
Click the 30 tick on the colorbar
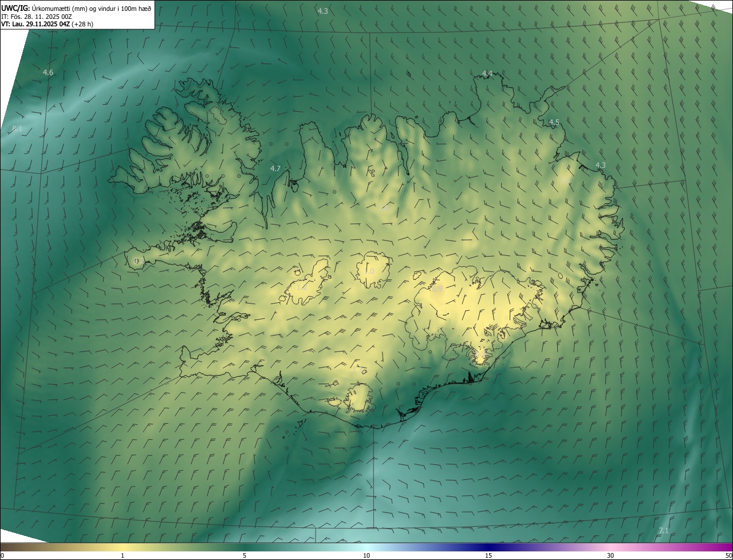tap(610, 555)
